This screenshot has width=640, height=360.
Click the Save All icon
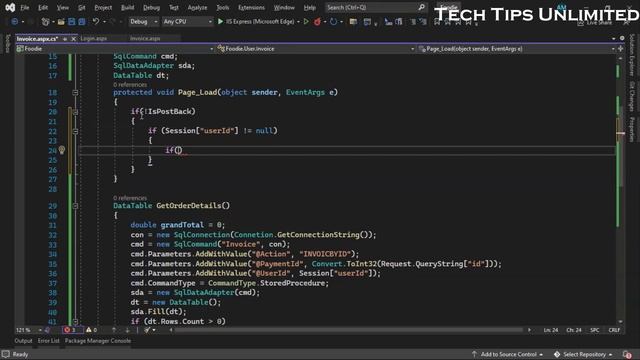coord(82,22)
